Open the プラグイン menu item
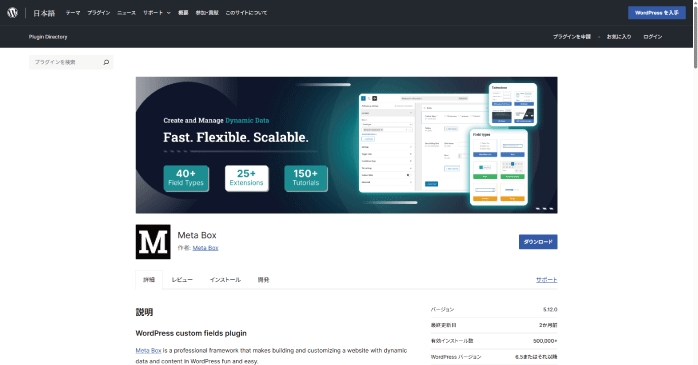 [99, 13]
